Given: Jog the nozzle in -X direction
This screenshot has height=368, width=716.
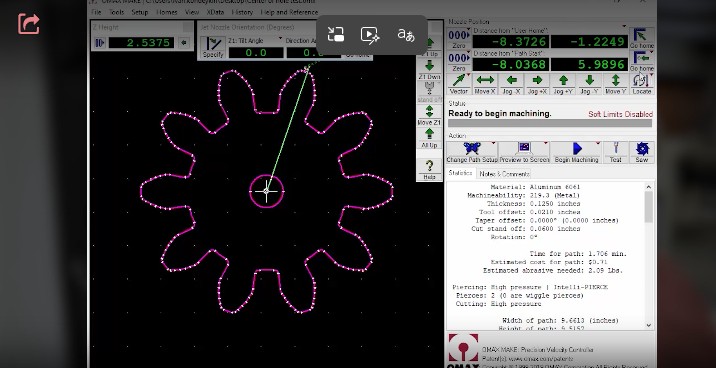Looking at the screenshot, I should 511,84.
